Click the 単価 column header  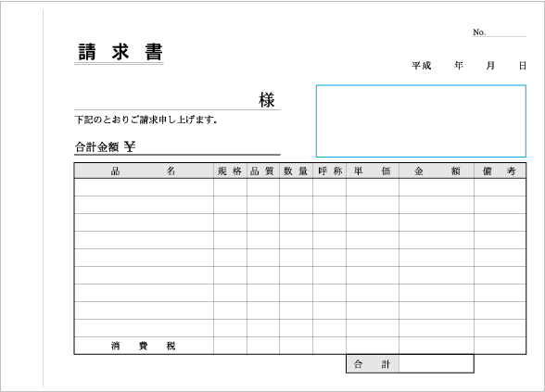click(x=373, y=171)
